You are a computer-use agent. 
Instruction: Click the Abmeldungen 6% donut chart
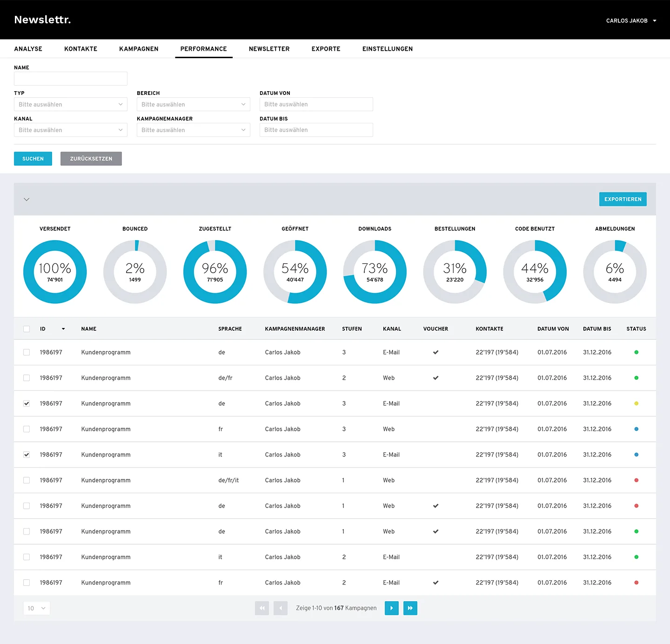coord(615,272)
